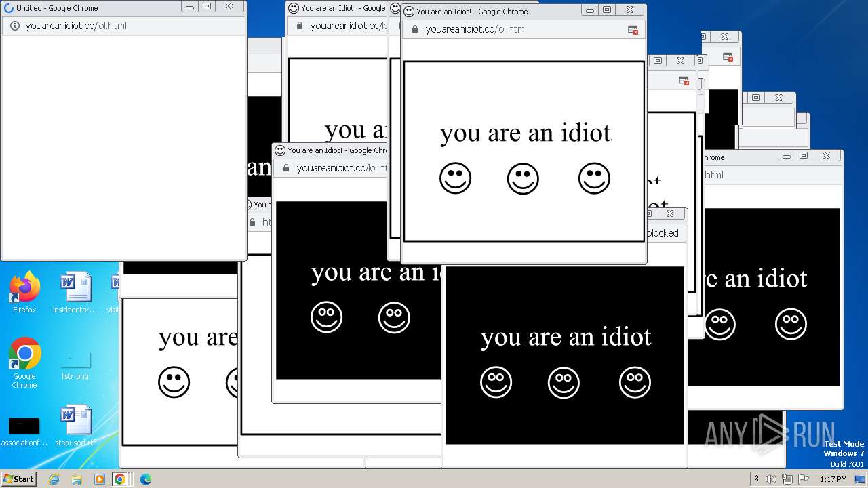Select the URL text in the frontmost white idiot window
This screenshot has height=488, width=868.
pyautogui.click(x=476, y=29)
